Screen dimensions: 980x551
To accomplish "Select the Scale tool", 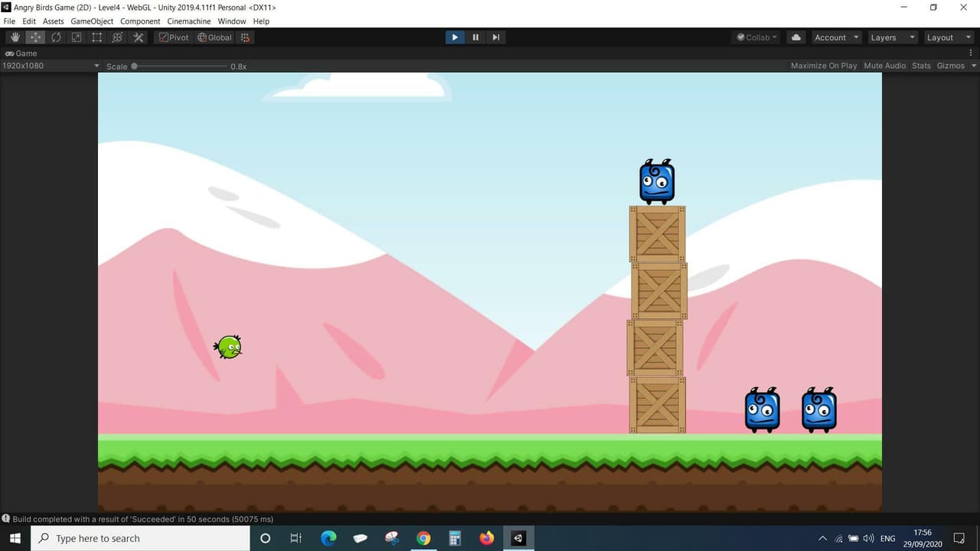I will tap(77, 37).
